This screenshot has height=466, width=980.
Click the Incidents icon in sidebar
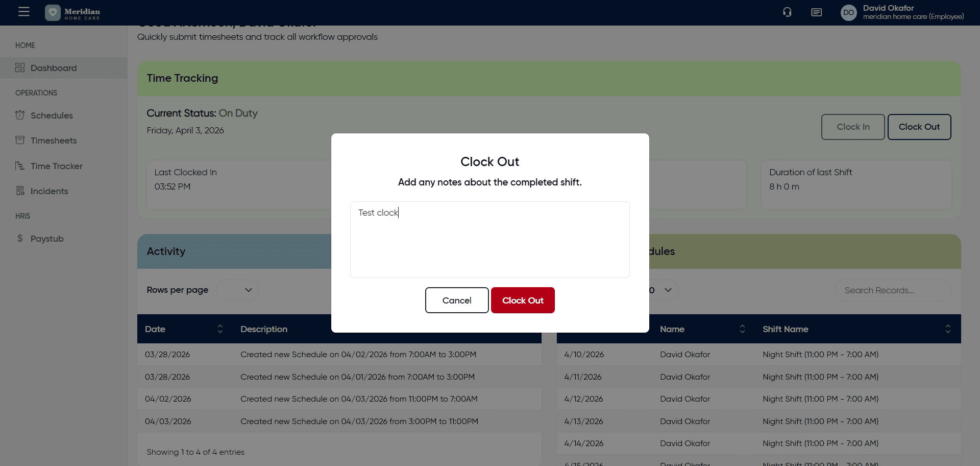(20, 191)
